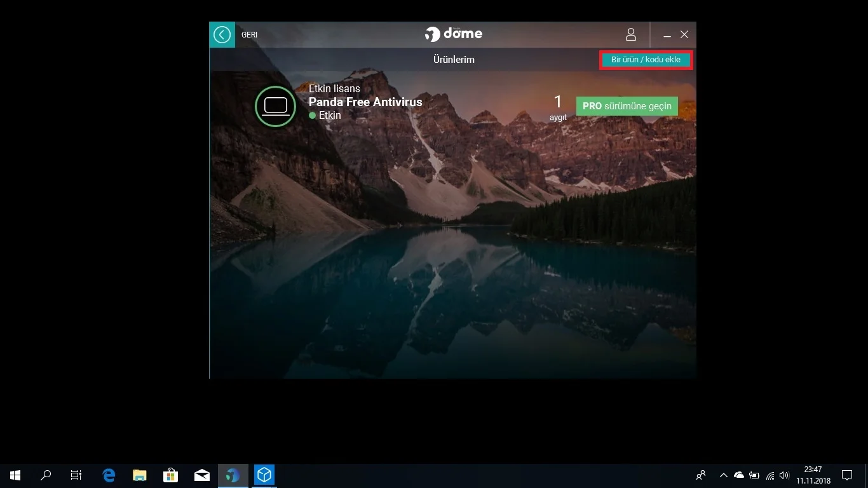This screenshot has width=868, height=488.
Task: Select the Panda Free Antivirus product name
Action: (x=365, y=102)
